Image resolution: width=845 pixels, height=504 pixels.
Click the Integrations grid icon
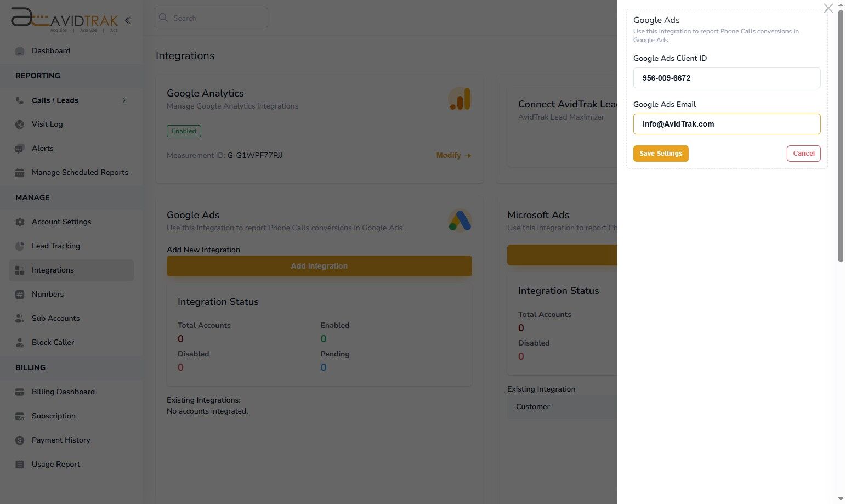[x=20, y=270]
